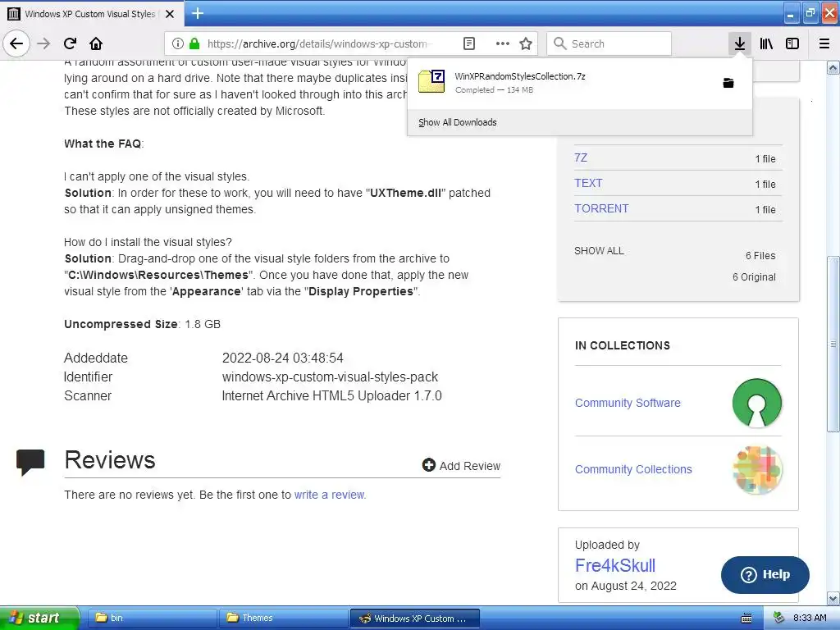The height and width of the screenshot is (630, 840).
Task: Bookmark this page with the star
Action: click(x=526, y=43)
